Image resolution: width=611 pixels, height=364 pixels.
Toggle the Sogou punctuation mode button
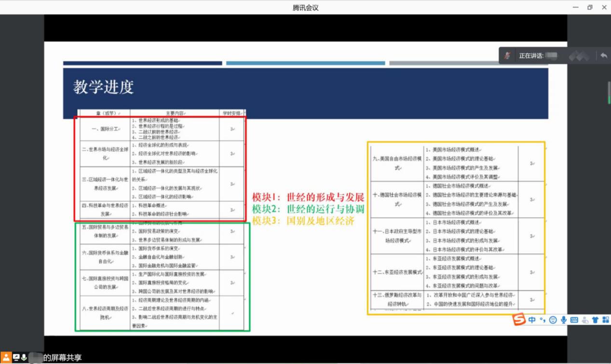click(x=543, y=320)
